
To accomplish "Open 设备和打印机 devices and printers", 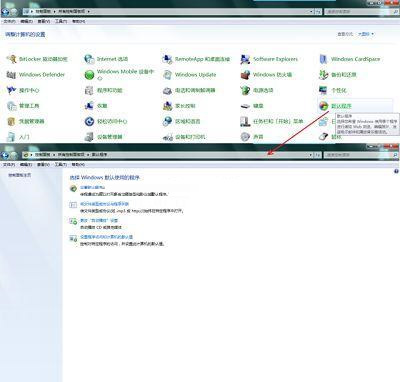I will click(184, 137).
